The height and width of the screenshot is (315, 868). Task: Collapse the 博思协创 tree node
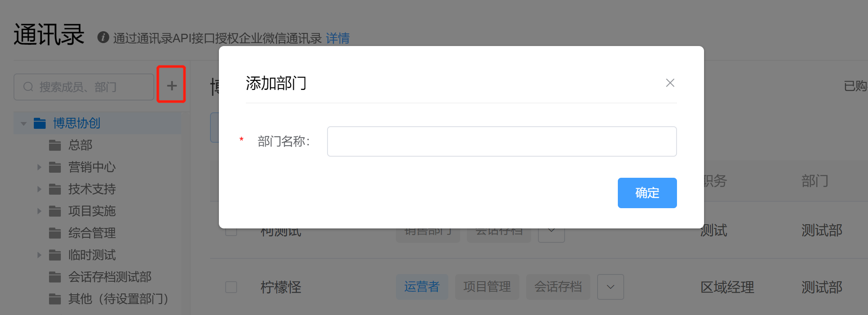click(x=24, y=124)
